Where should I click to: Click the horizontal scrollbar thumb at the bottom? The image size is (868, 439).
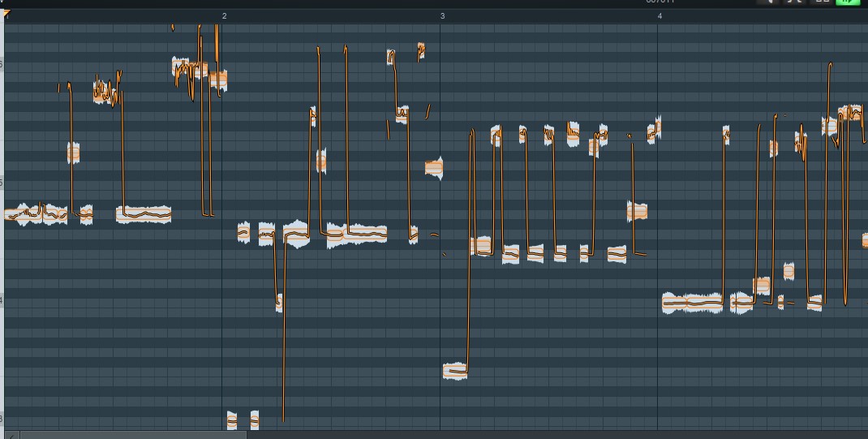130,435
